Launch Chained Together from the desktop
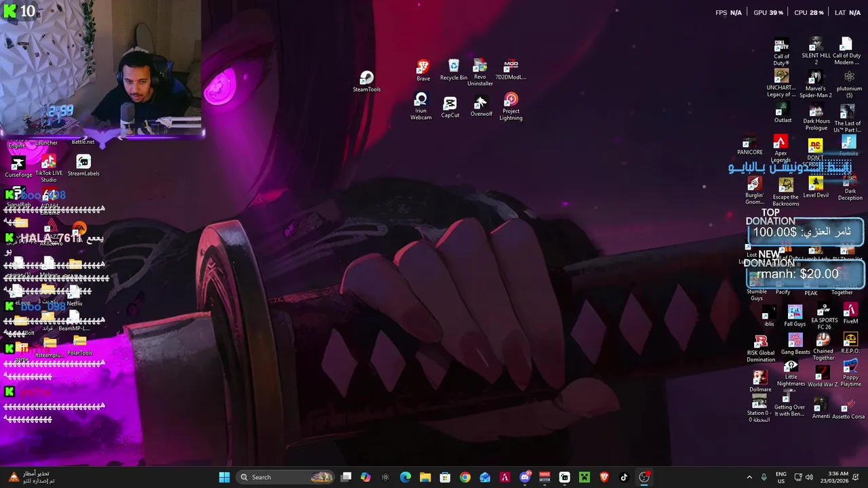Viewport: 868px width, 488px height. pyautogui.click(x=823, y=347)
